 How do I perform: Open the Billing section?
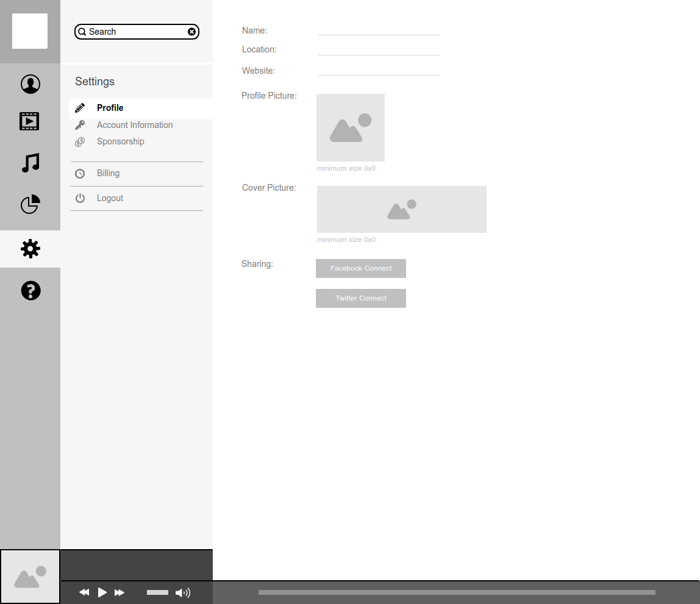[x=108, y=173]
